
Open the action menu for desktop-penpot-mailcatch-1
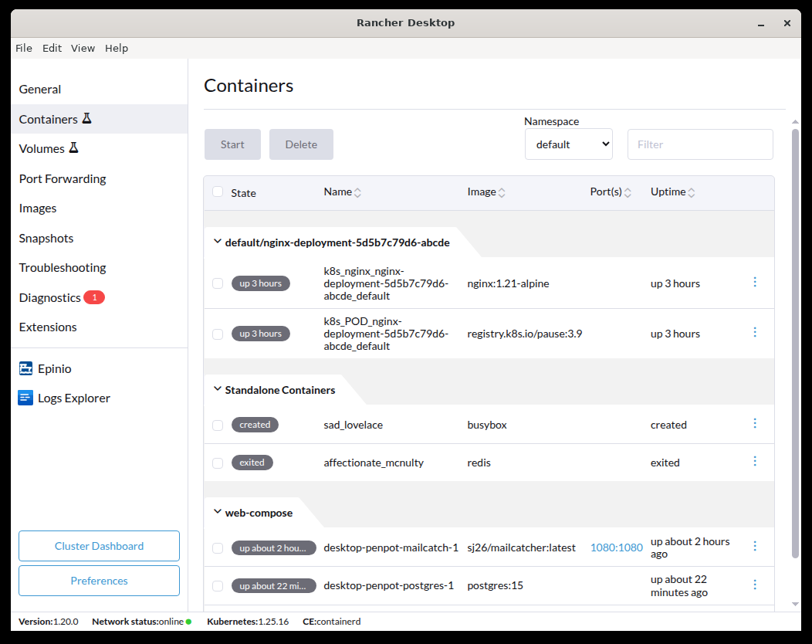pyautogui.click(x=755, y=546)
